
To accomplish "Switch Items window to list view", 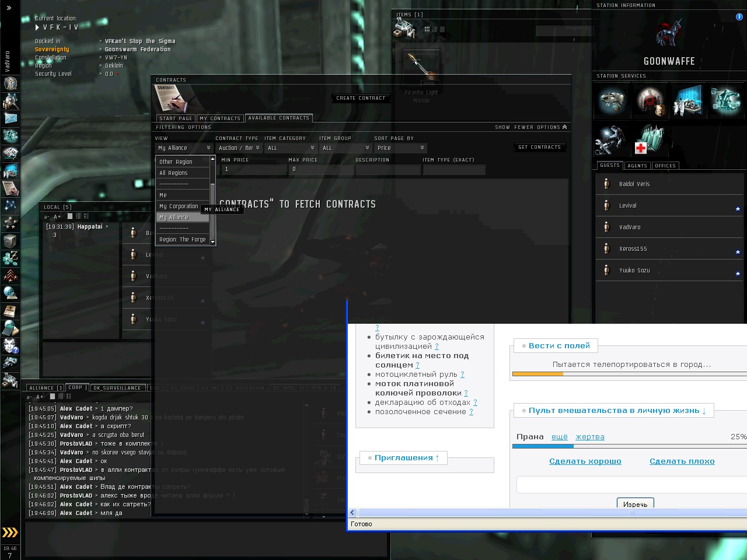I will (x=442, y=29).
